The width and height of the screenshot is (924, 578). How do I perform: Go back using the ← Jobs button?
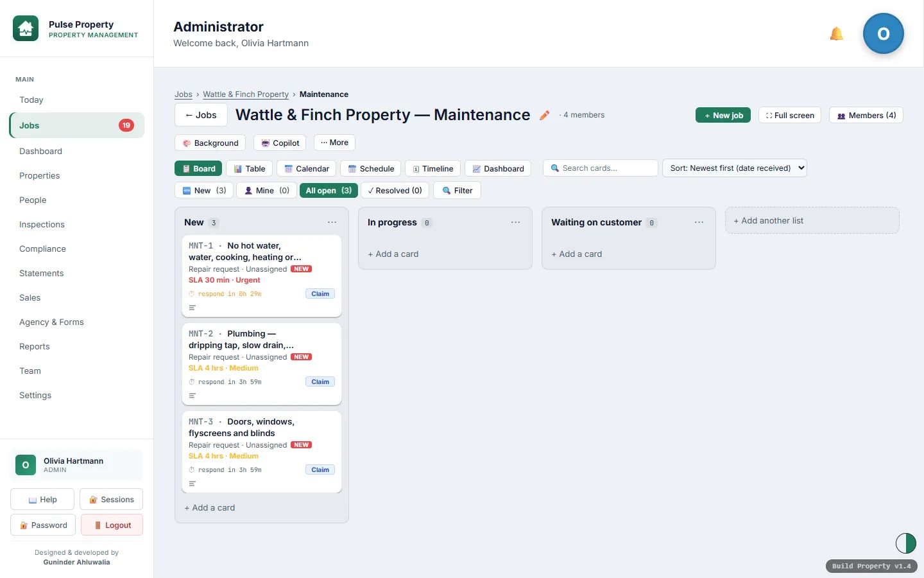click(x=201, y=115)
